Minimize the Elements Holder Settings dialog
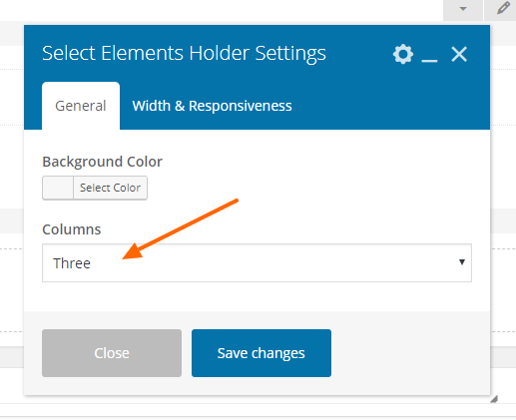This screenshot has width=516, height=420. click(x=429, y=55)
